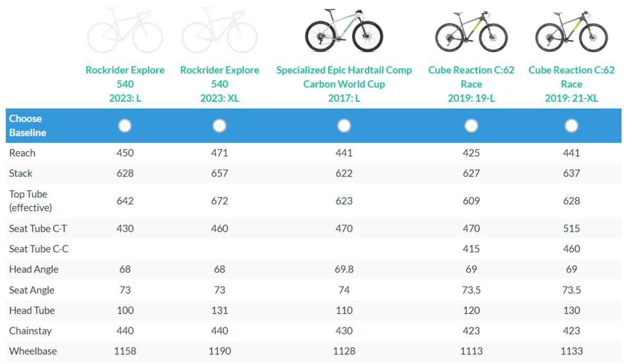Choose Specialized Epic Hardtail as baseline
Viewport: 632px width, 364px height.
344,125
